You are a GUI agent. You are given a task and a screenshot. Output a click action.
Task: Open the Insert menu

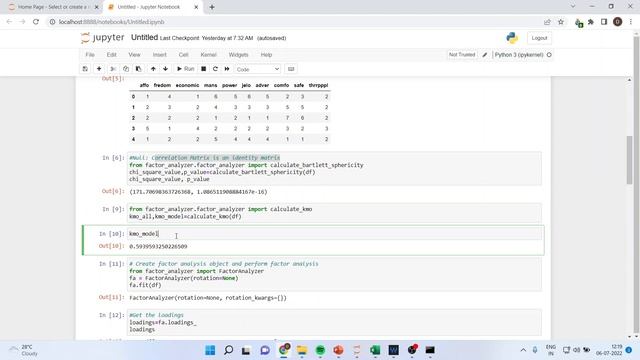click(160, 55)
